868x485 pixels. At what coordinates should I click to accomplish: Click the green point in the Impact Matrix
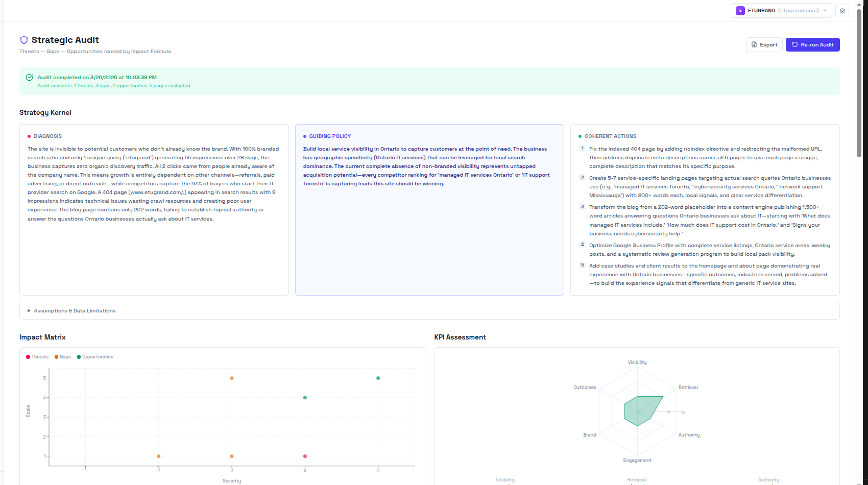click(378, 378)
